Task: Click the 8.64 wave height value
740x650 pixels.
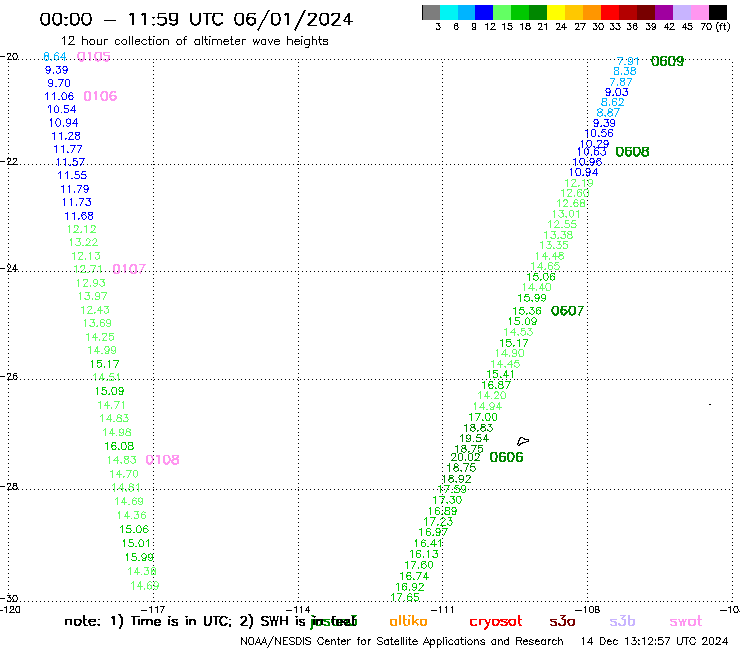Action: pos(55,57)
